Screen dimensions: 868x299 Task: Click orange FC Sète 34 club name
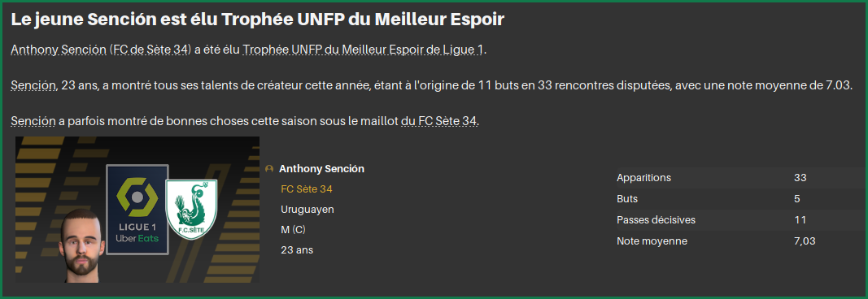[307, 189]
